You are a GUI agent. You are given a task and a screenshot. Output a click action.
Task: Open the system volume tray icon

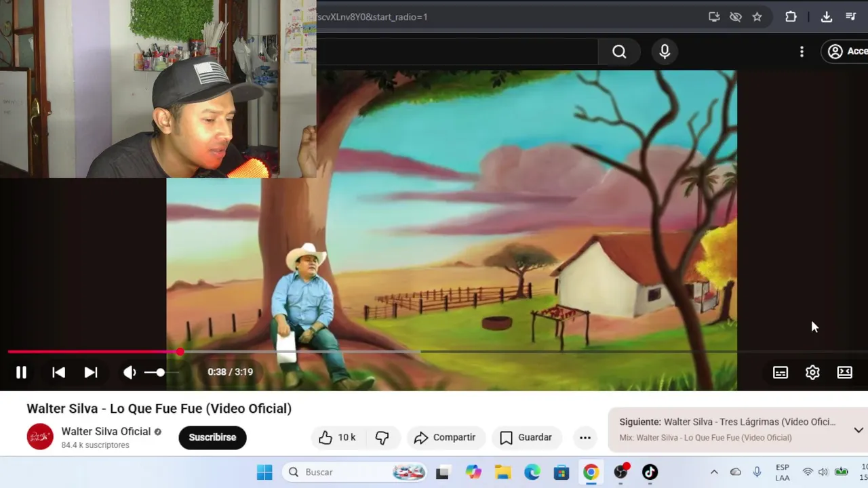823,472
